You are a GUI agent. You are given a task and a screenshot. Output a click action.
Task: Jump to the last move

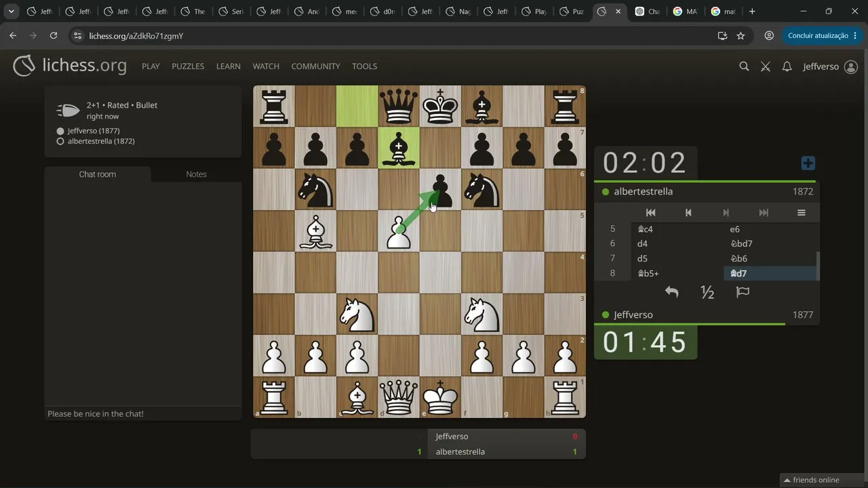pyautogui.click(x=764, y=213)
